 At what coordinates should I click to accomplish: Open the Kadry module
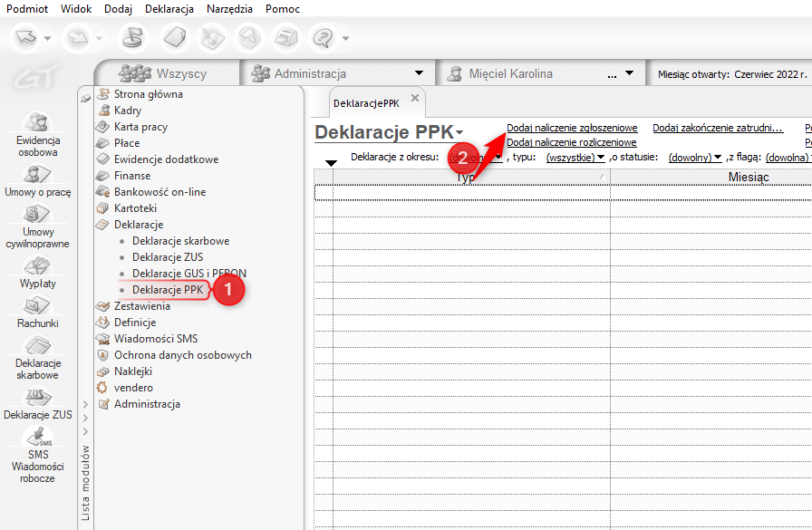(128, 111)
